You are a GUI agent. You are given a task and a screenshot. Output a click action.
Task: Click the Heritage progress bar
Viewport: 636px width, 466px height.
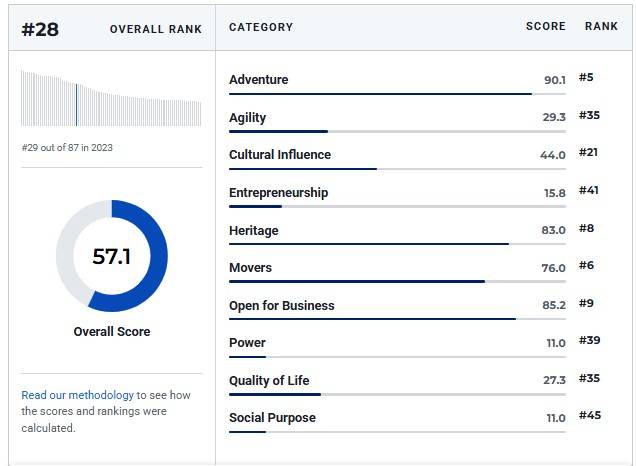click(x=397, y=244)
